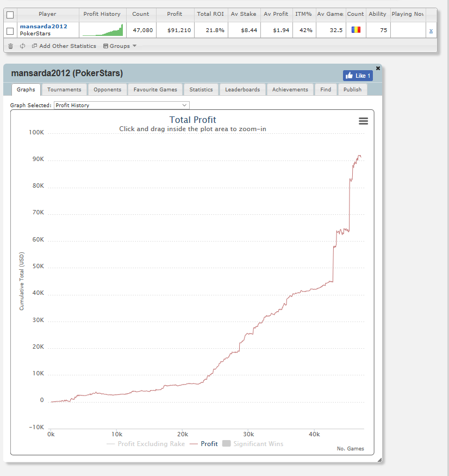Viewport: 449px width, 476px height.
Task: Toggle Significant Wins legend series
Action: [253, 444]
